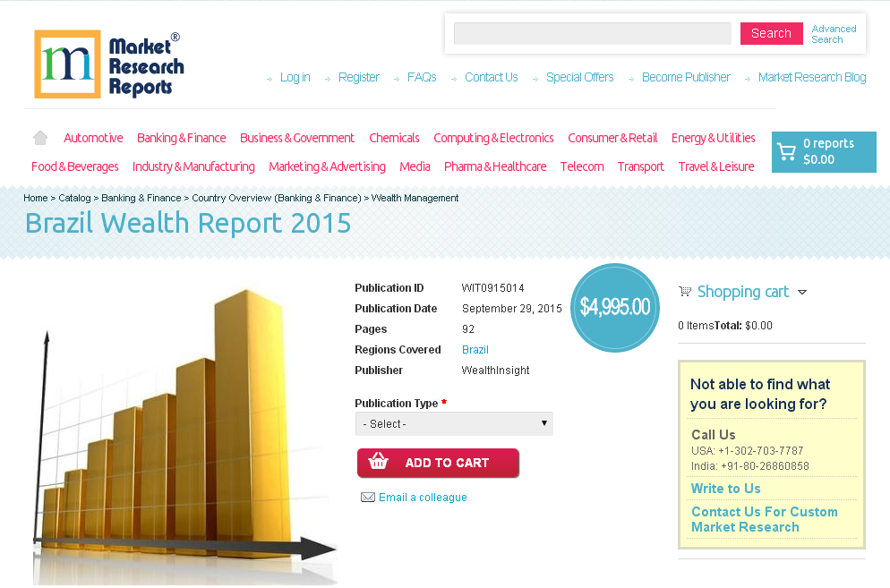Expand the Shopping cart dropdown arrow
This screenshot has width=890, height=588.
(802, 293)
